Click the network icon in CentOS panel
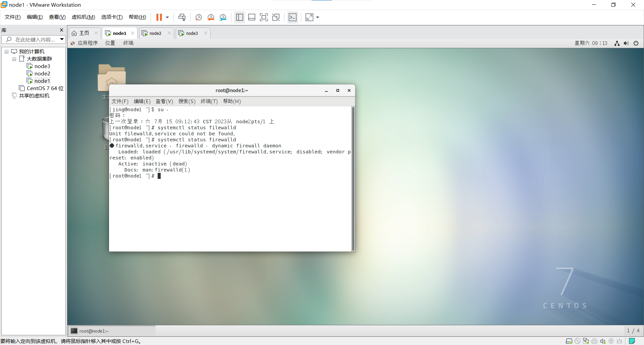 (x=617, y=43)
